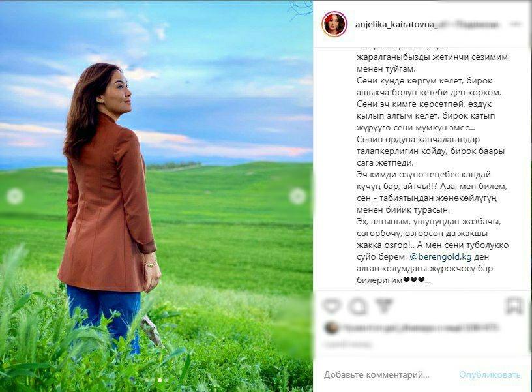Click the woman photo in the post
Viewport: 532px width, 392px height.
tap(156, 196)
